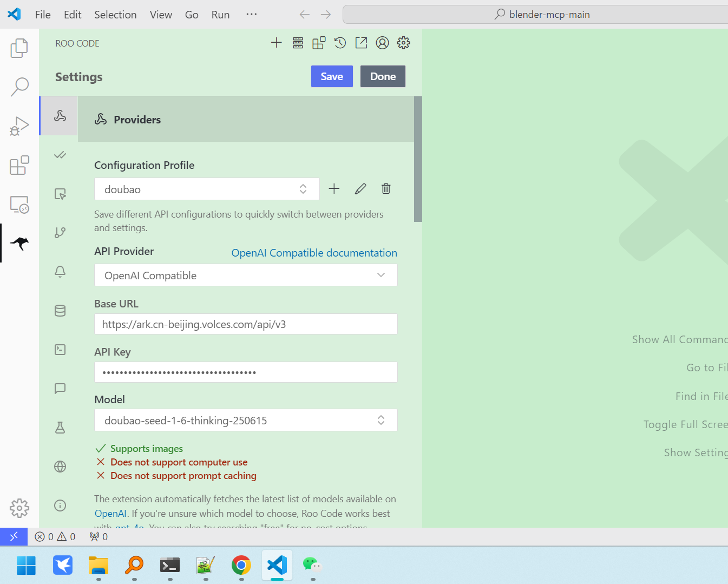
Task: Switch to Auto-Approve settings section
Action: point(60,155)
